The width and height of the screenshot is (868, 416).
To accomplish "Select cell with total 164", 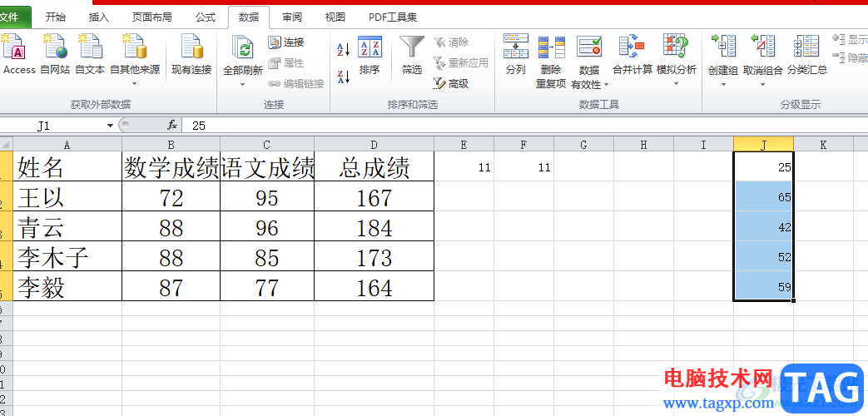I will coord(374,286).
